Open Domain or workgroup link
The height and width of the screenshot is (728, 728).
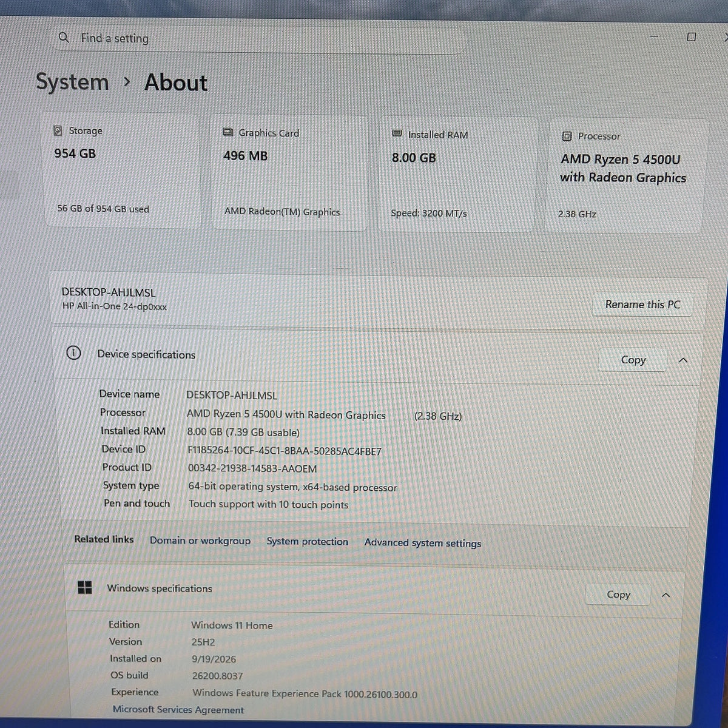pos(200,541)
